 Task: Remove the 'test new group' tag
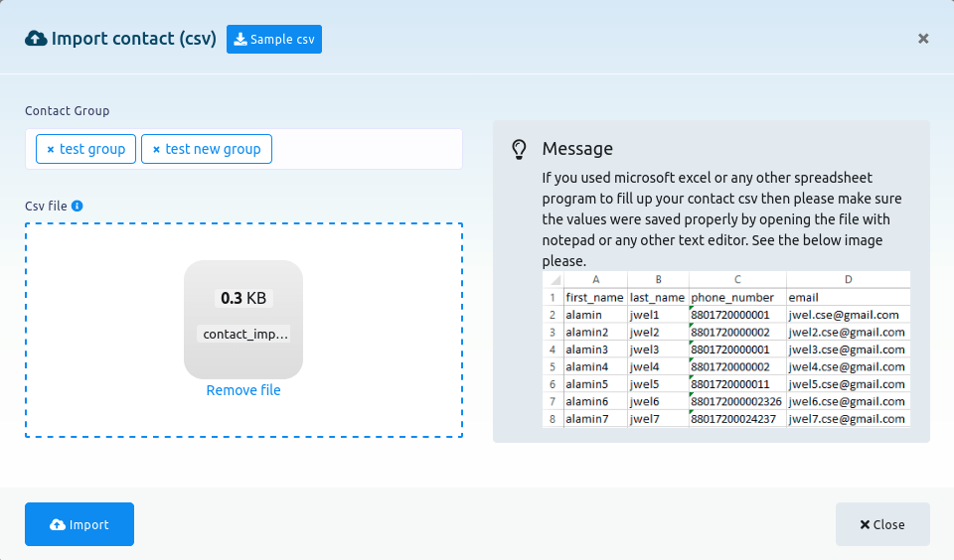tap(156, 150)
